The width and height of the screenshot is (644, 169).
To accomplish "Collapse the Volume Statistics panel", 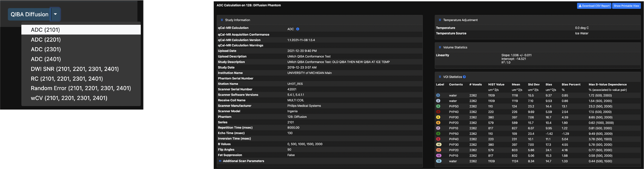I will pos(440,47).
